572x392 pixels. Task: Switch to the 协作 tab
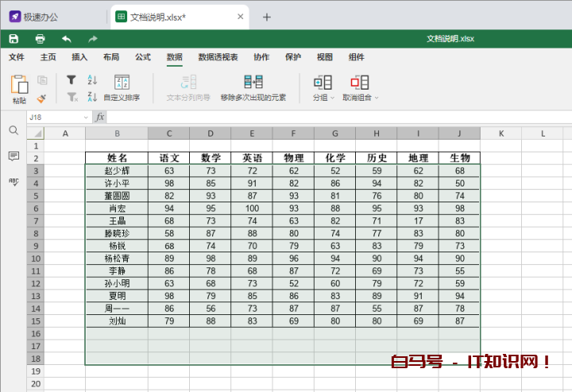coord(261,57)
